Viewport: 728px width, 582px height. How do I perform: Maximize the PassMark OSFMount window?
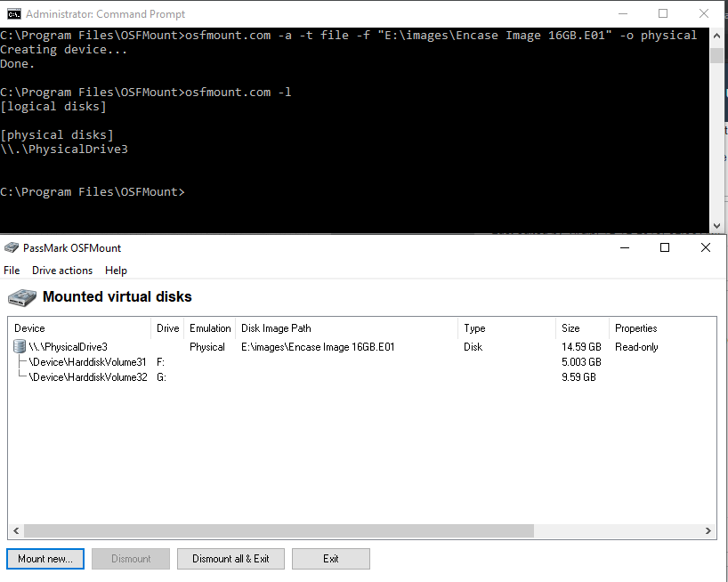click(x=665, y=247)
